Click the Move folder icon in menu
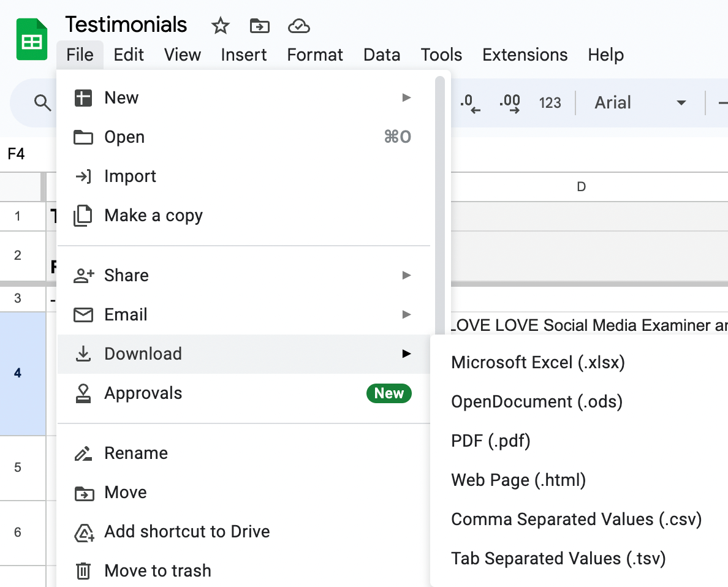 click(84, 493)
